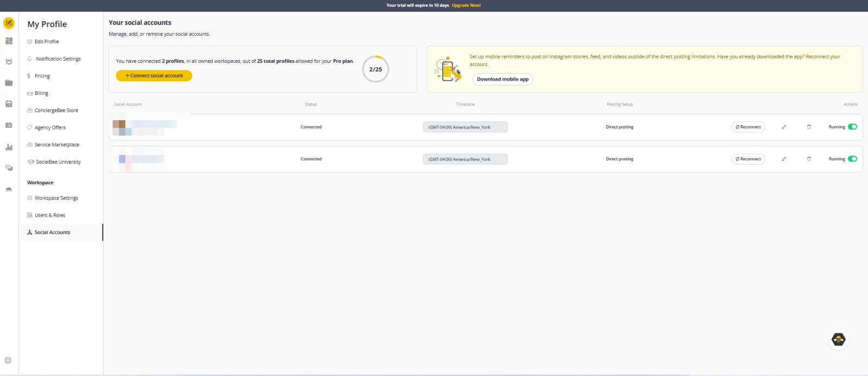Click the My Profile heading
868x376 pixels.
tap(47, 24)
